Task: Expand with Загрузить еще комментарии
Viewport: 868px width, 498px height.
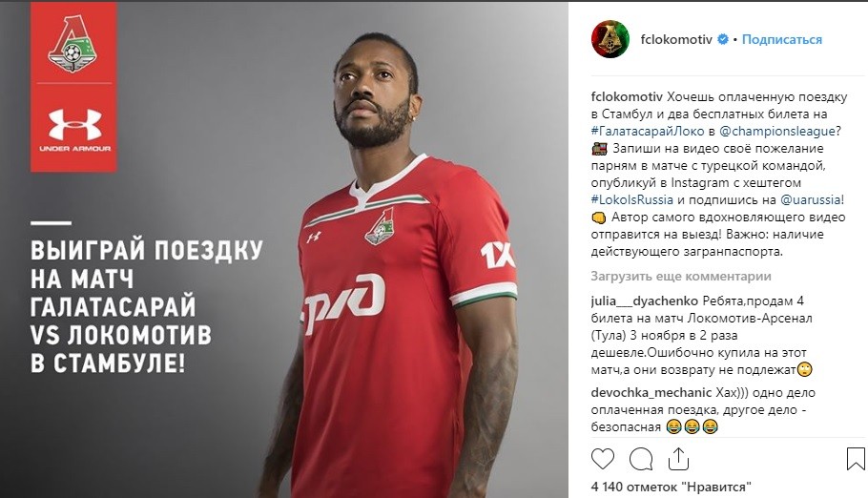Action: [x=681, y=277]
